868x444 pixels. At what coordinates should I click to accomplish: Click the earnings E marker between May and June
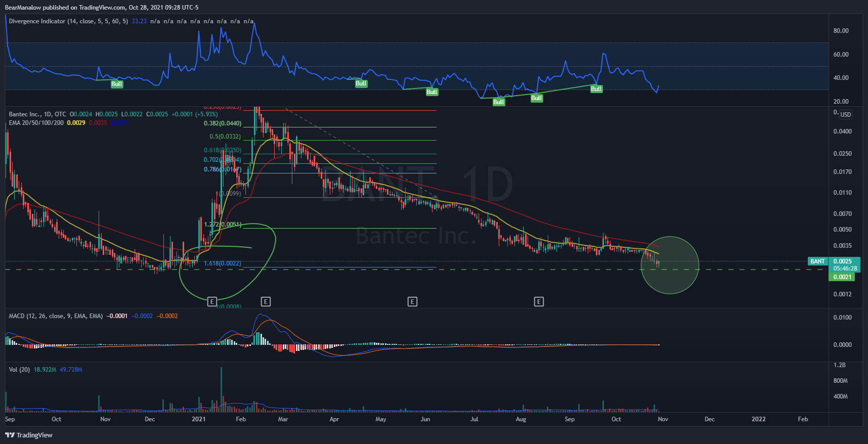click(x=412, y=302)
